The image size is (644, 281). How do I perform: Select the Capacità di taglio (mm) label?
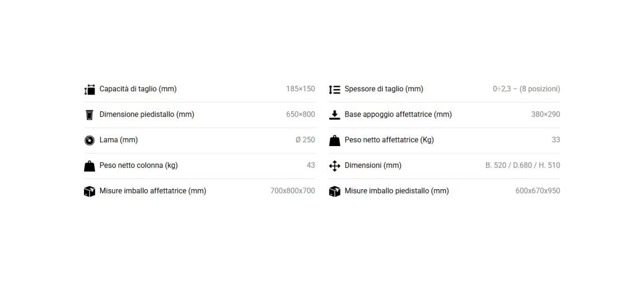coord(138,89)
